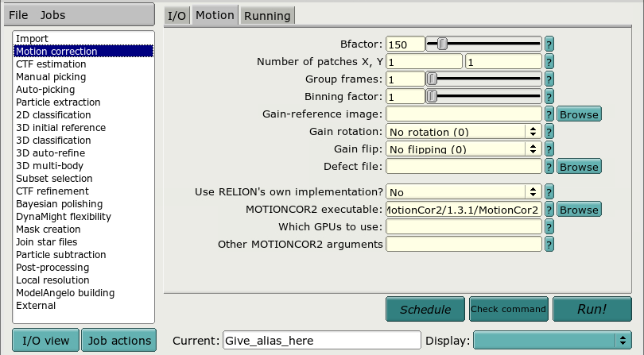Open help for Other MOTIONCOR2 arguments

pos(549,244)
